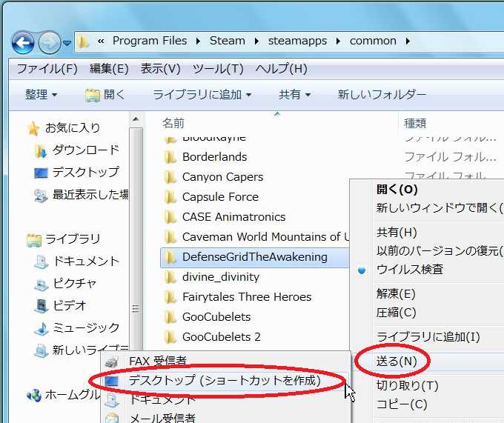
Task: Select ライブラリ in the navigation pane
Action: (64, 239)
